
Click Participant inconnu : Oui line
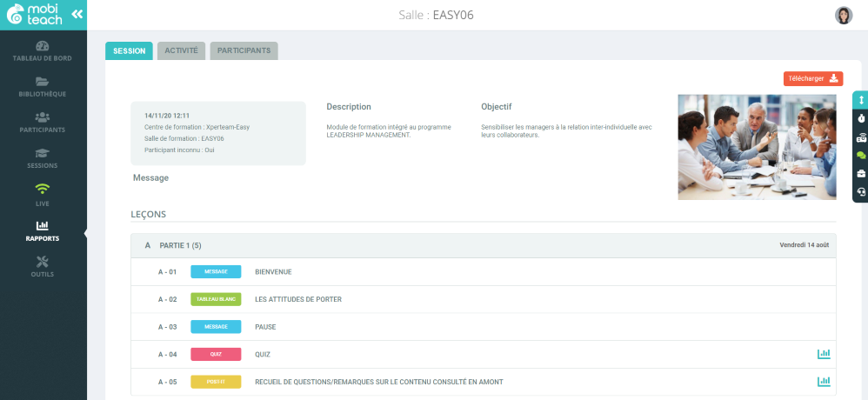tap(179, 150)
